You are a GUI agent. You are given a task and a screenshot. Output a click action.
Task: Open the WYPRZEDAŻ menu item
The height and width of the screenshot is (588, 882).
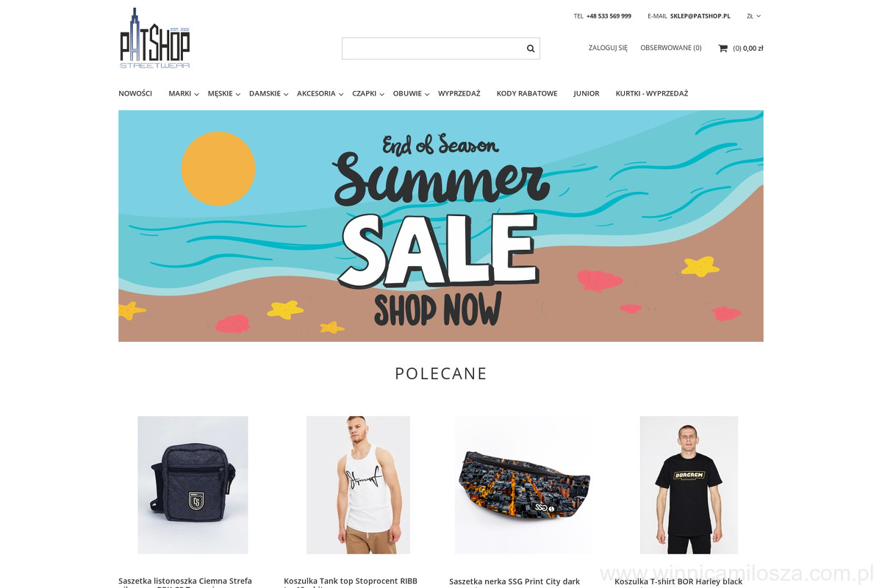click(x=459, y=93)
